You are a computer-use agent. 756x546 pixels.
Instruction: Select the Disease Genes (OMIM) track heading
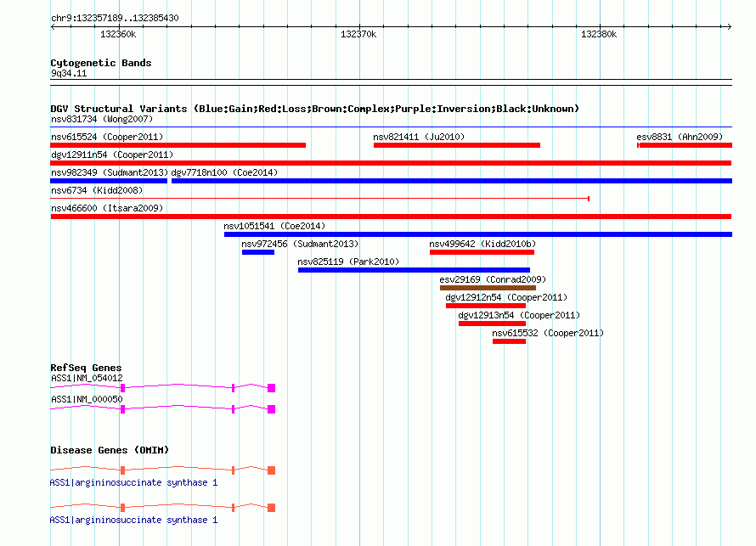point(110,450)
